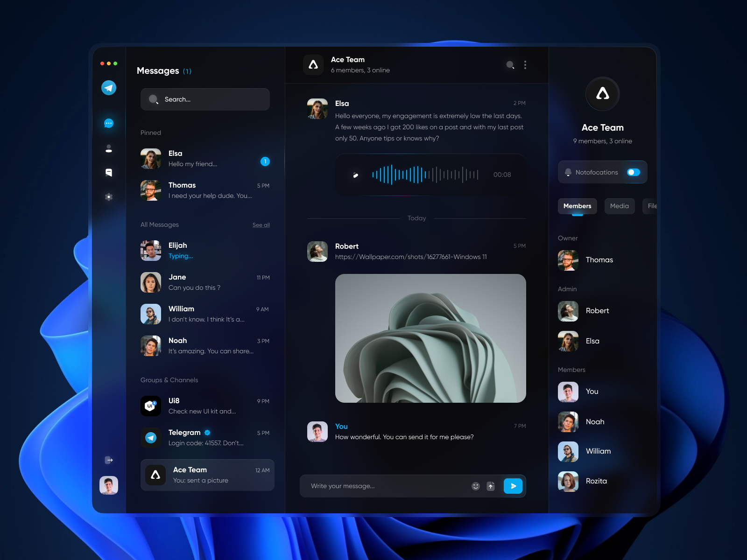747x560 pixels.
Task: Open your profile avatar at sidebar bottom
Action: click(x=109, y=485)
